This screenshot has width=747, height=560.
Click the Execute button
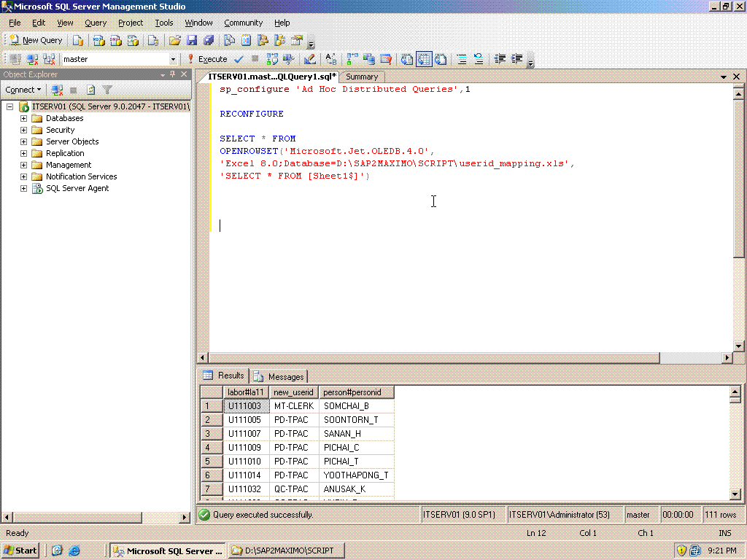coord(207,59)
